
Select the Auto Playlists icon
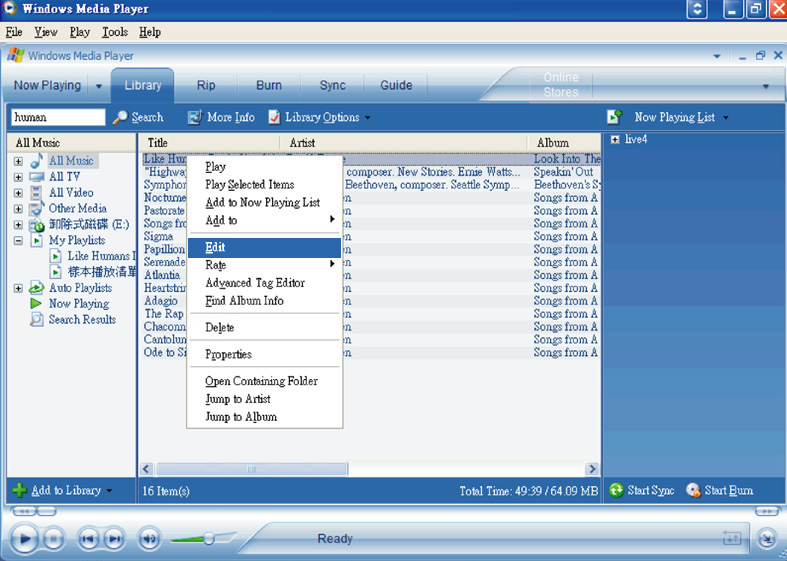[37, 288]
